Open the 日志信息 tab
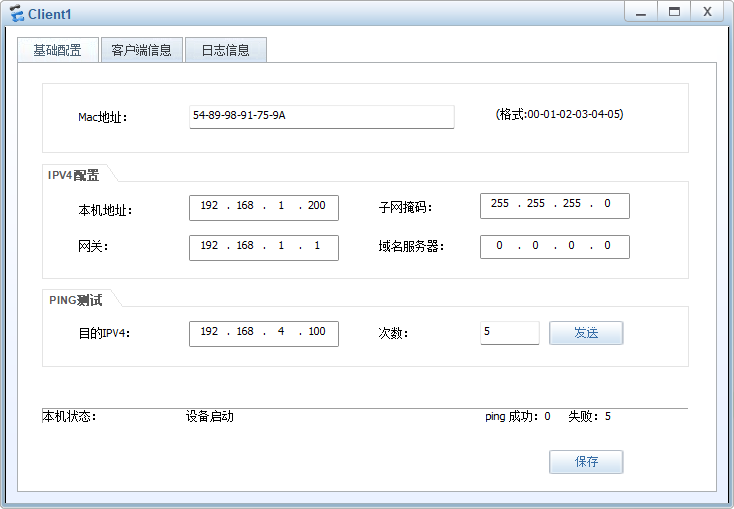This screenshot has height=509, width=734. pyautogui.click(x=226, y=50)
